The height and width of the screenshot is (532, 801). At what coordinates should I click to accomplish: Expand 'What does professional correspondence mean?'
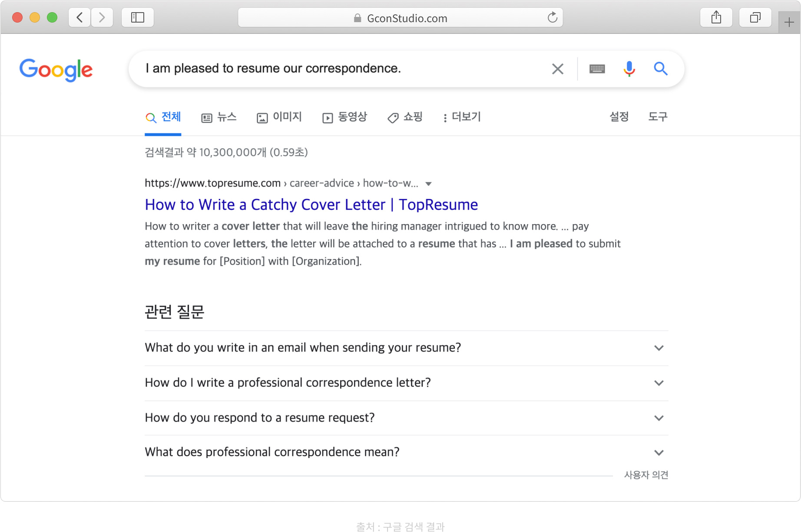tap(659, 452)
